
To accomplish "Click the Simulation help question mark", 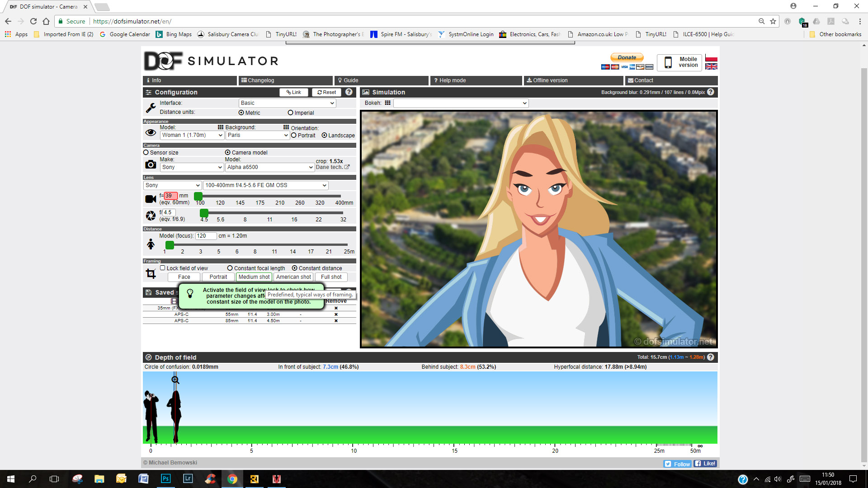I will tap(711, 92).
